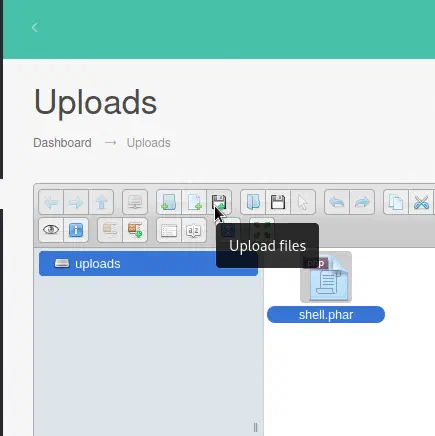Click the Open folder toolbar icon
This screenshot has width=435, height=436.
coord(253,202)
